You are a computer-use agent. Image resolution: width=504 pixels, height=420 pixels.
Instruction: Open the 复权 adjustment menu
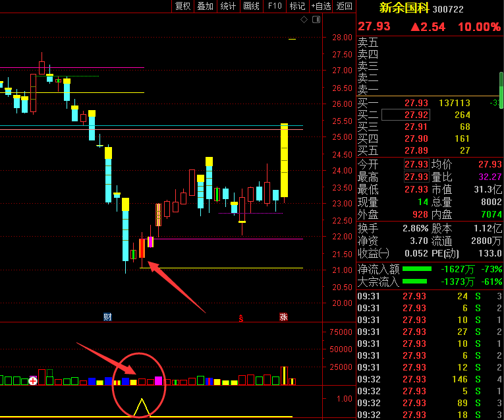(x=182, y=6)
